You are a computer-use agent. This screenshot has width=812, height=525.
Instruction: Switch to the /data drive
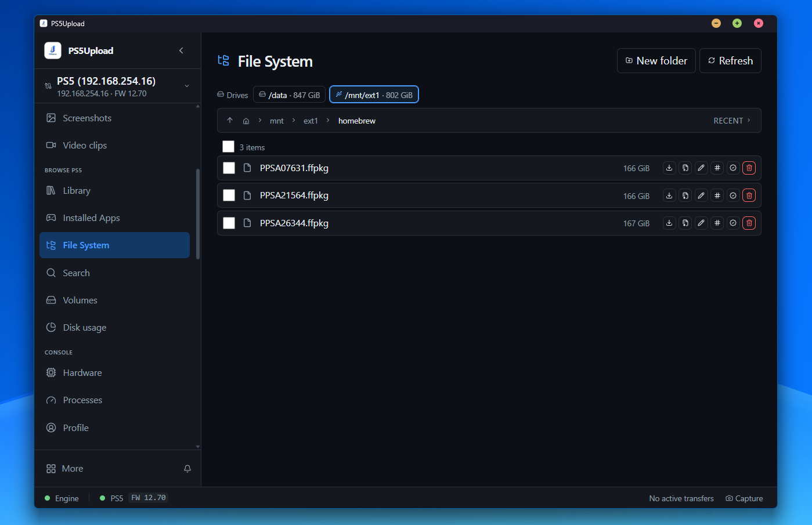click(x=289, y=95)
